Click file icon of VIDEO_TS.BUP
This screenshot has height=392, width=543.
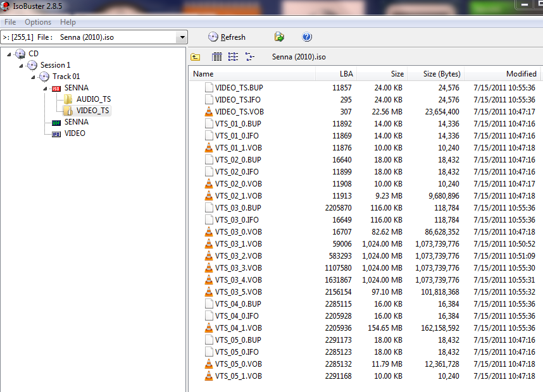(x=209, y=87)
